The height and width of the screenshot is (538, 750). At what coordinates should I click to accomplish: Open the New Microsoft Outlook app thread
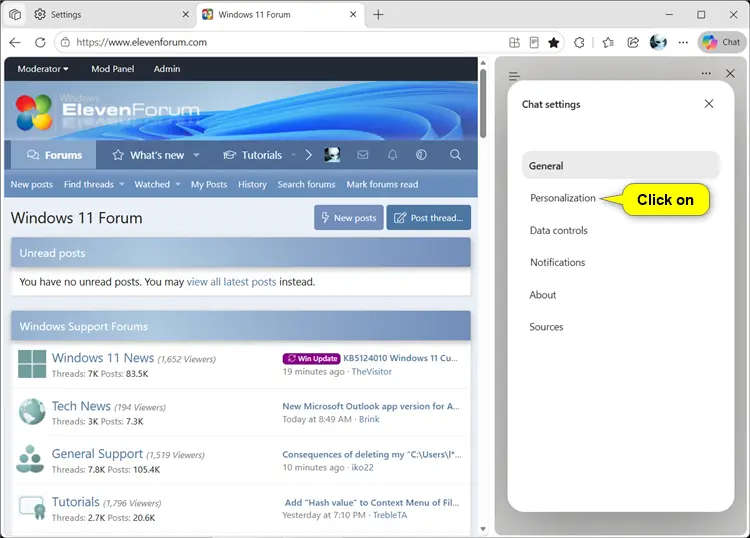(x=371, y=406)
